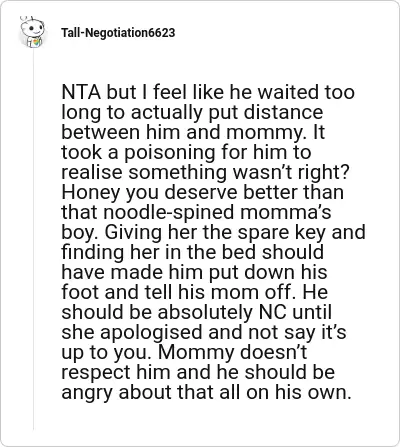The height and width of the screenshot is (447, 400).
Task: Click the word "realise" in the comment
Action: click(92, 172)
